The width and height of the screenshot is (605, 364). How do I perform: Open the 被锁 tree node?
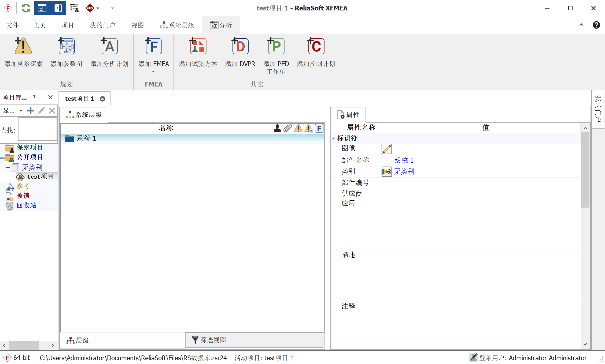(x=23, y=196)
